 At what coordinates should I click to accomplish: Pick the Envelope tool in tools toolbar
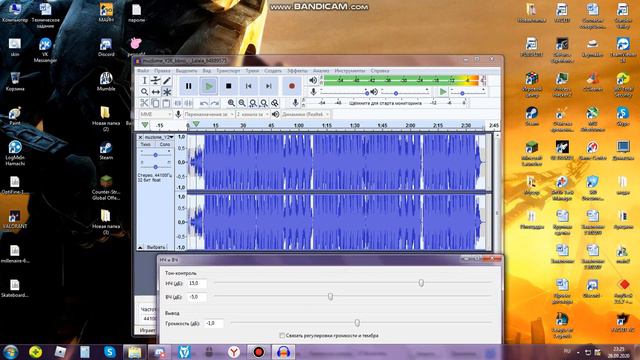(156, 81)
